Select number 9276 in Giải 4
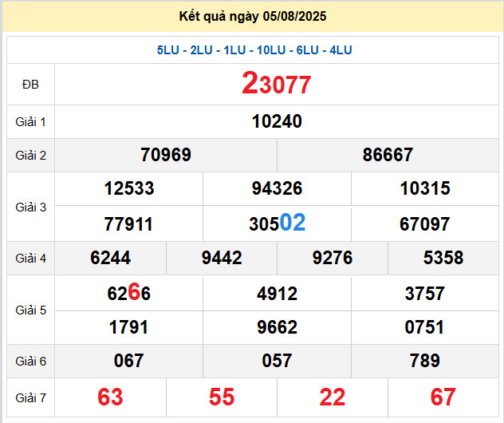 (333, 258)
